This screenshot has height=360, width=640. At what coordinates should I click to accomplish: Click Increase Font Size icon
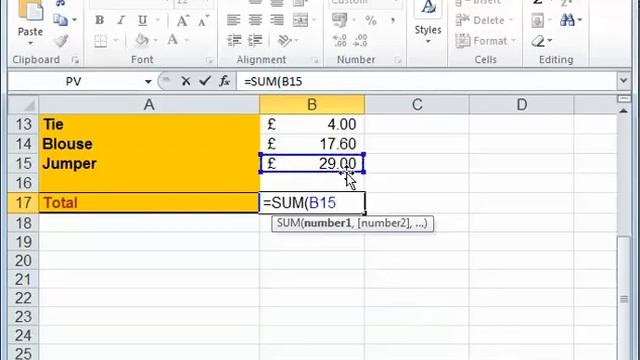click(x=182, y=20)
